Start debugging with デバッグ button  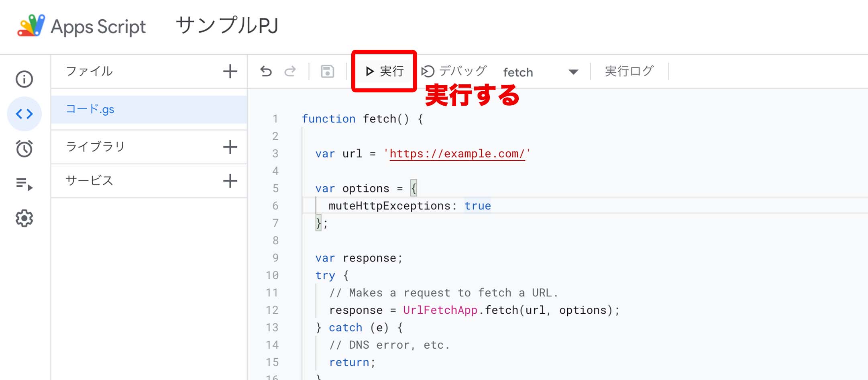tap(454, 71)
